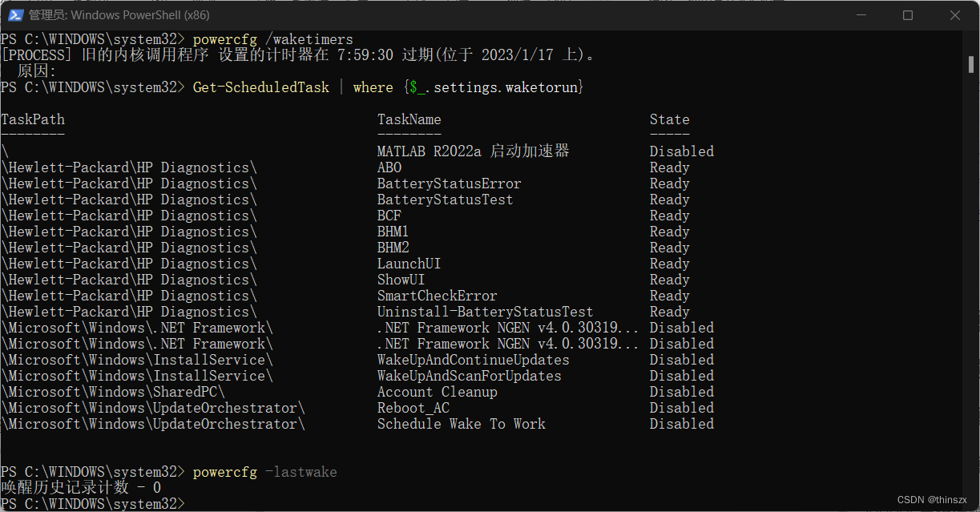Select the 'WakeUpAndScanForUpdates' task name
Viewport: 980px width, 512px height.
470,376
